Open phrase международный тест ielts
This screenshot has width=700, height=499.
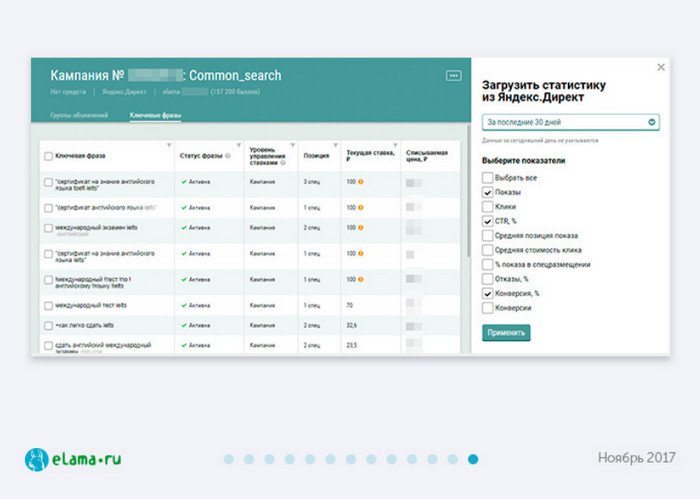(x=91, y=305)
